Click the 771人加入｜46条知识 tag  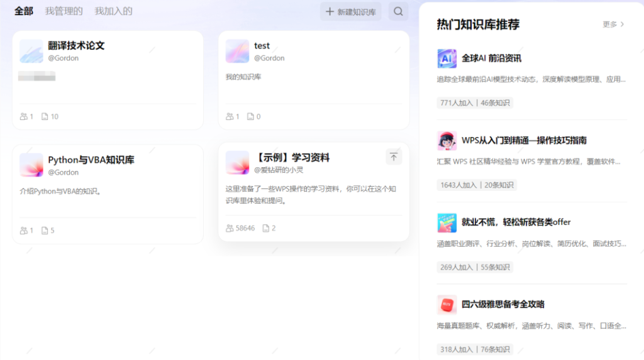(x=475, y=102)
